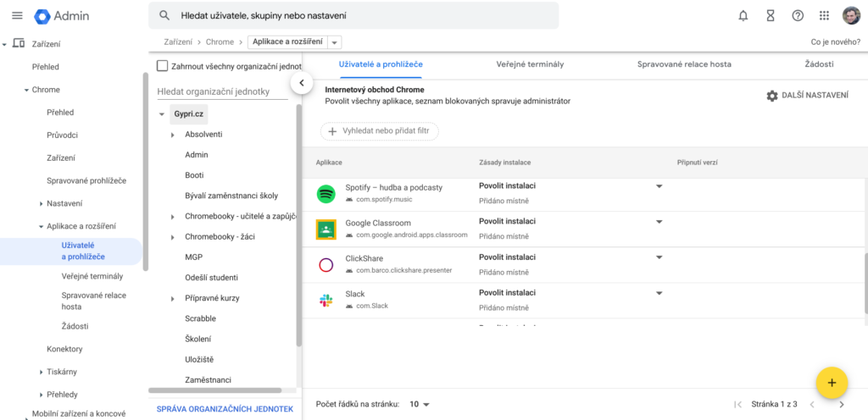Screen dimensions: 868x420
Task: Open Spotify installation policy dropdown
Action: pos(659,186)
